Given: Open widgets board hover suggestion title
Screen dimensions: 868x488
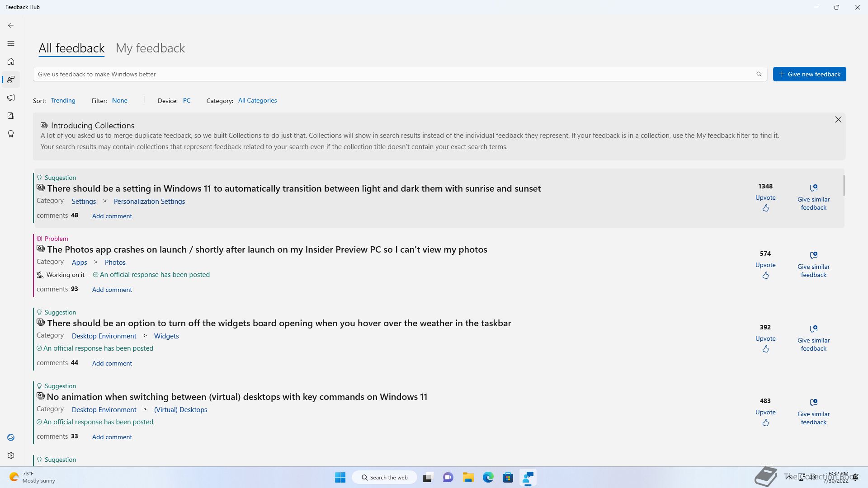Looking at the screenshot, I should point(279,323).
